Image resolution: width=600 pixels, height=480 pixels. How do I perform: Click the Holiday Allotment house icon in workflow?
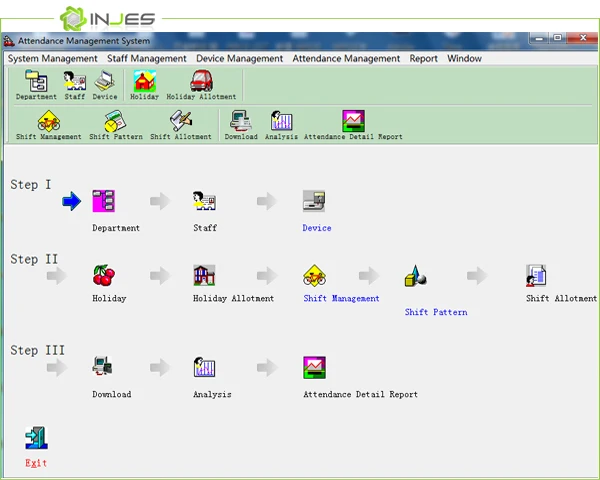coord(204,275)
